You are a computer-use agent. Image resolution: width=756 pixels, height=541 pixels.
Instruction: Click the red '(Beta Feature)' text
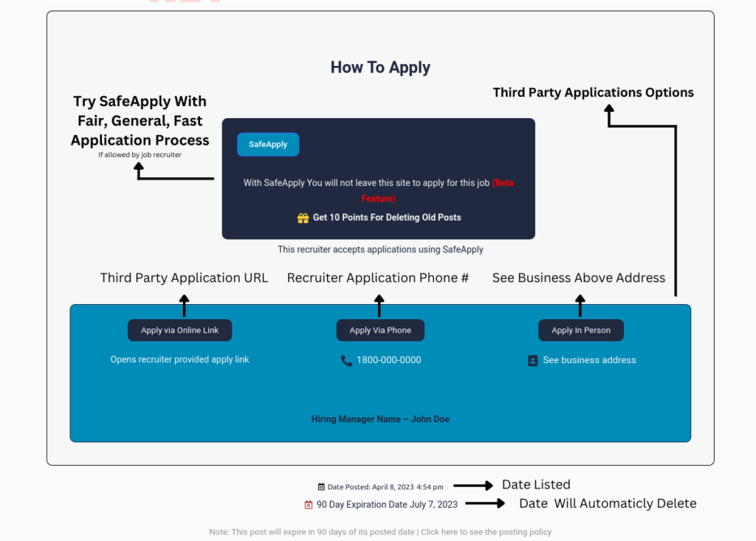tap(437, 190)
